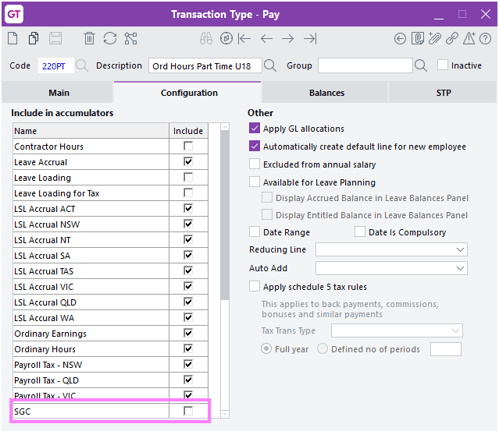The image size is (499, 431).
Task: Expand the Reducing Line dropdown
Action: [391, 250]
